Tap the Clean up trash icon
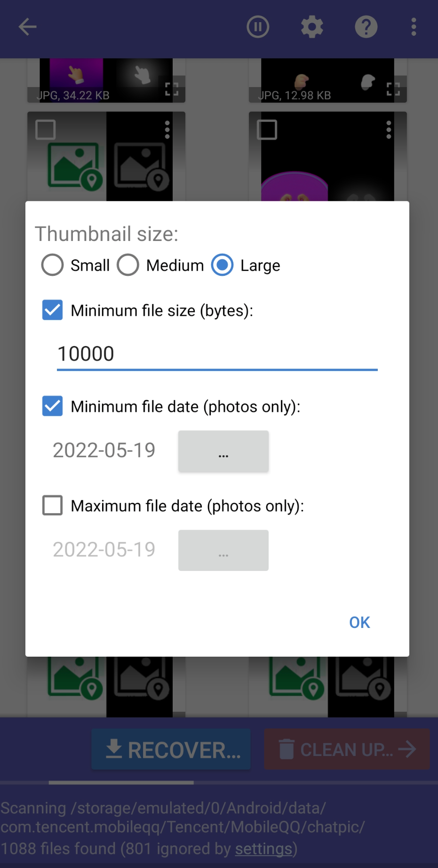438x868 pixels. [286, 749]
